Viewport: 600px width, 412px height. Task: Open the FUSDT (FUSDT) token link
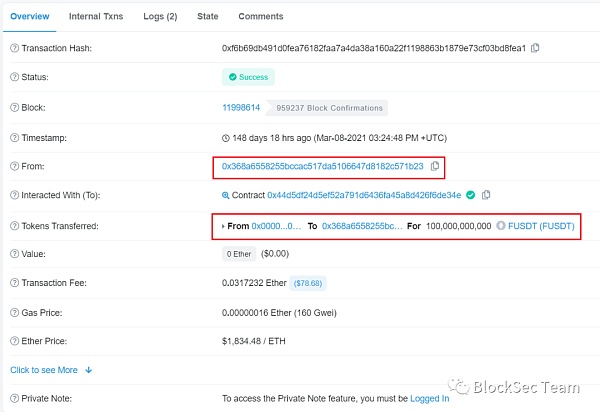coord(543,226)
